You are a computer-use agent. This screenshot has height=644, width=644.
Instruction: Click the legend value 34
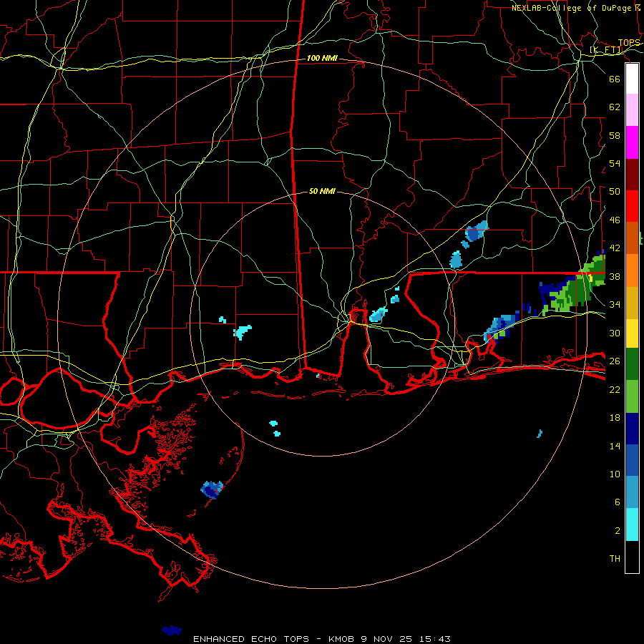615,305
